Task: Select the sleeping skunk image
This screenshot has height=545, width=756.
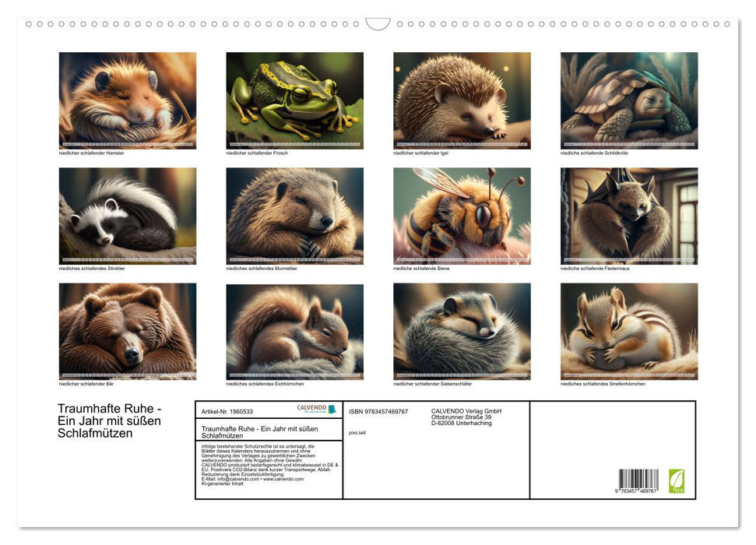Action: pos(128,216)
